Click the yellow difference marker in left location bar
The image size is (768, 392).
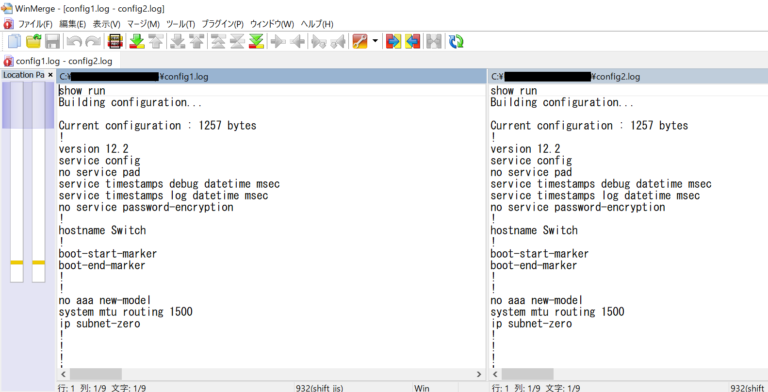point(17,263)
